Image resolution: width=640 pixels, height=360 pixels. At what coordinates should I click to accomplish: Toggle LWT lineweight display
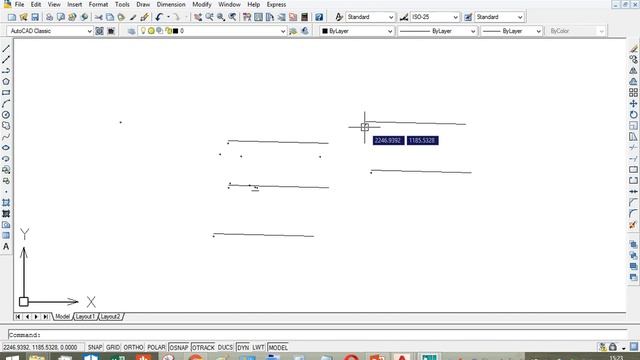click(258, 347)
